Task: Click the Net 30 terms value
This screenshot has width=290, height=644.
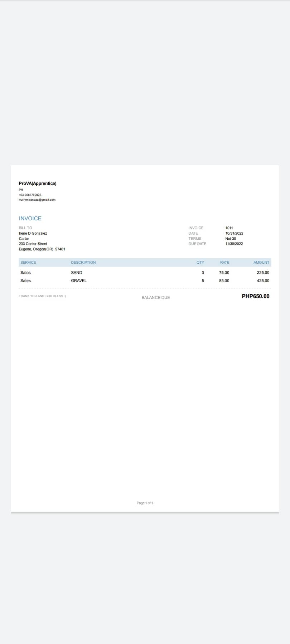Action: (x=231, y=239)
